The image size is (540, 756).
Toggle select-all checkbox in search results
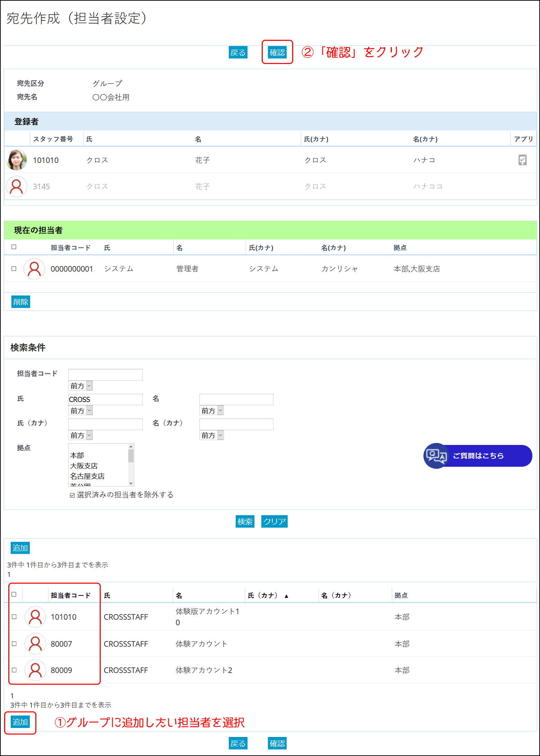tap(14, 594)
